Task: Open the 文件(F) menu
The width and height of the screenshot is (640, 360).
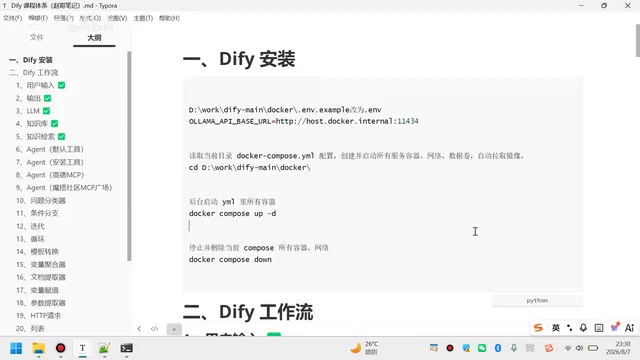Action: [x=13, y=18]
